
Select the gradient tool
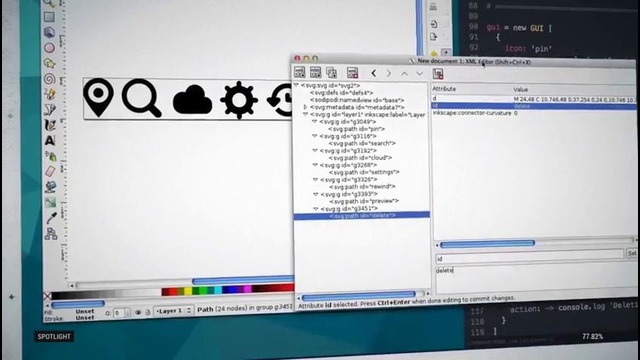click(51, 202)
